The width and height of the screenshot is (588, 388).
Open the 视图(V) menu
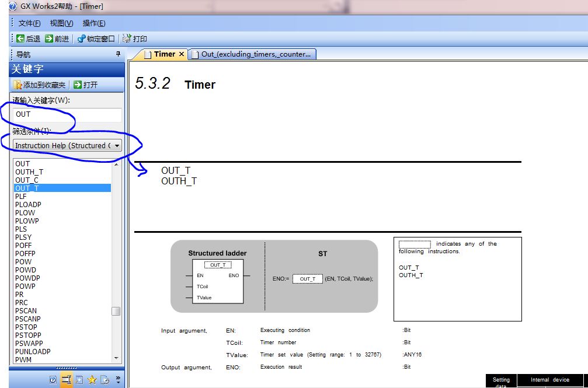pos(61,23)
